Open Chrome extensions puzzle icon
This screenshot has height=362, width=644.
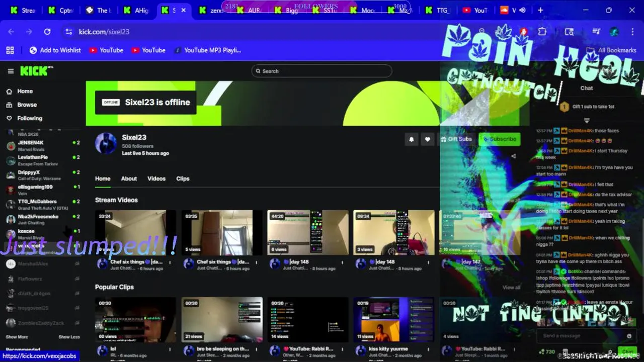[x=542, y=32]
